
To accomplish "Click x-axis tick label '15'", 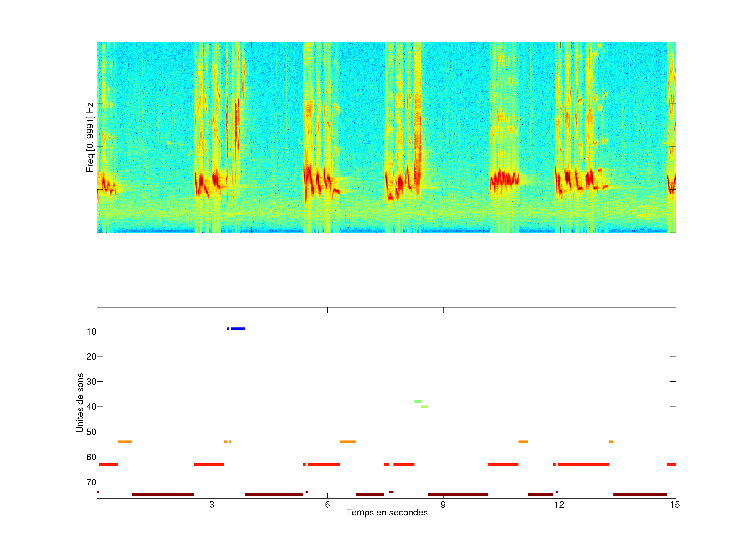I will pyautogui.click(x=674, y=505).
